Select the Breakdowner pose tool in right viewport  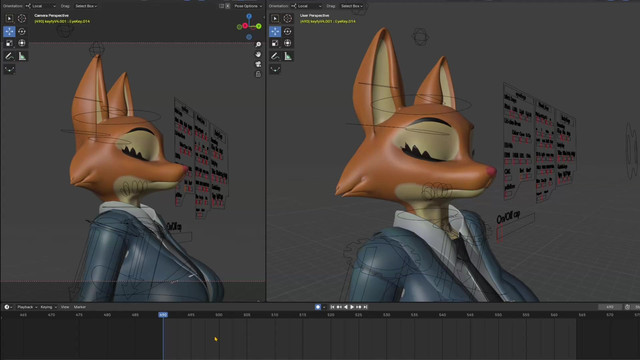pyautogui.click(x=275, y=69)
